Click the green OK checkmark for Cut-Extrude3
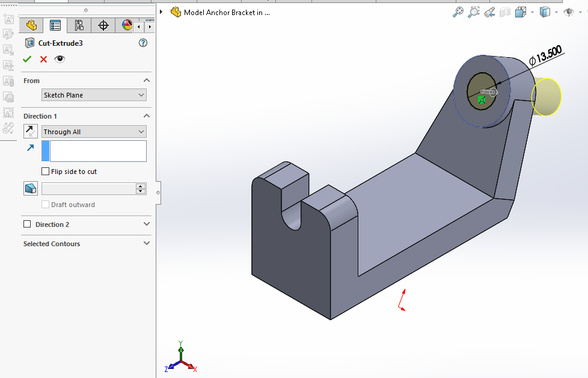The height and width of the screenshot is (378, 588). click(27, 59)
